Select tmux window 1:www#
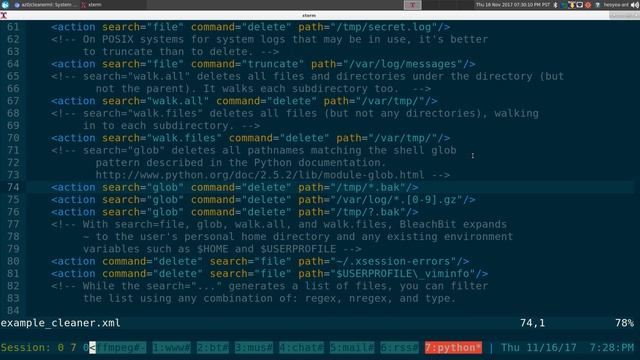The width and height of the screenshot is (640, 360). click(x=171, y=347)
